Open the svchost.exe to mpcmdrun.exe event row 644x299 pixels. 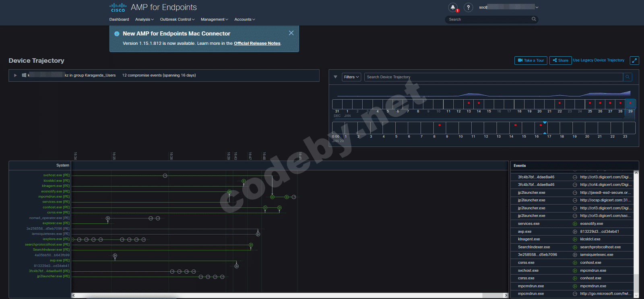tap(572, 271)
